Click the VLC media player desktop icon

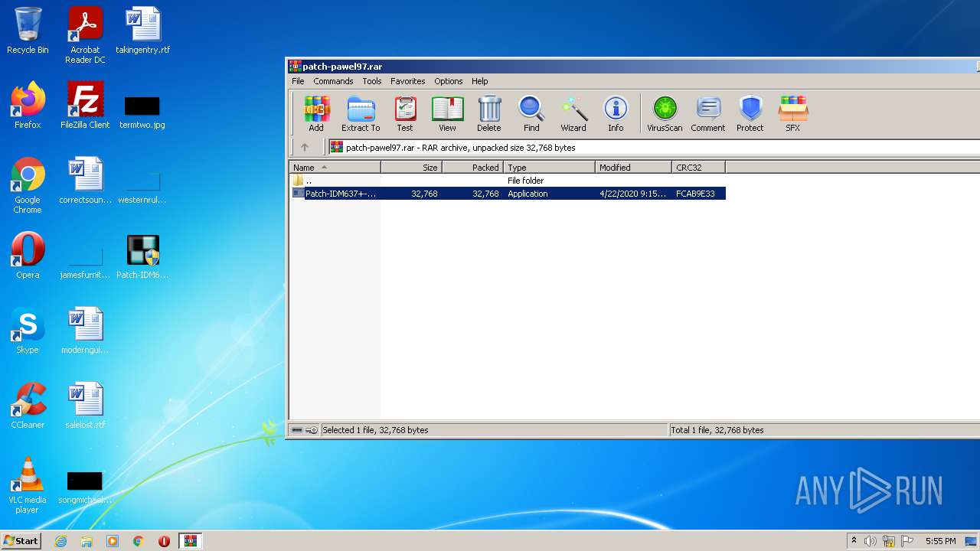click(x=28, y=485)
